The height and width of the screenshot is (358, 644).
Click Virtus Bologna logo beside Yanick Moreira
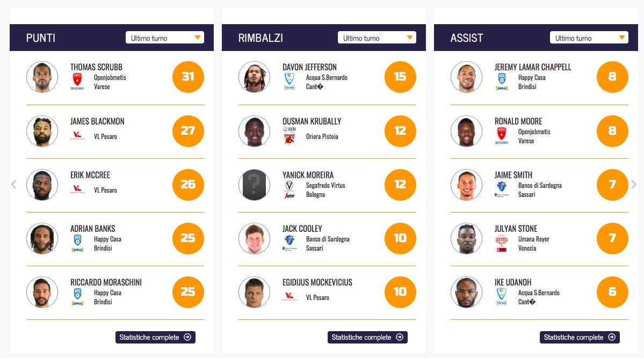tap(289, 189)
